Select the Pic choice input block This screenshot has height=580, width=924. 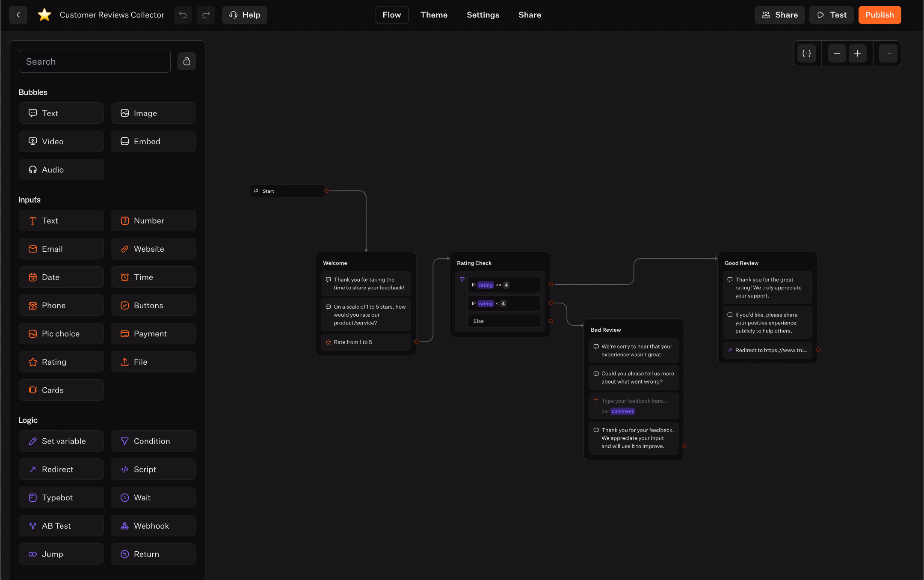[61, 333]
